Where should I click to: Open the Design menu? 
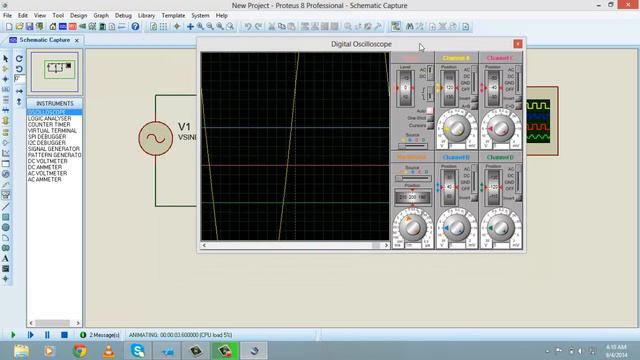point(78,16)
